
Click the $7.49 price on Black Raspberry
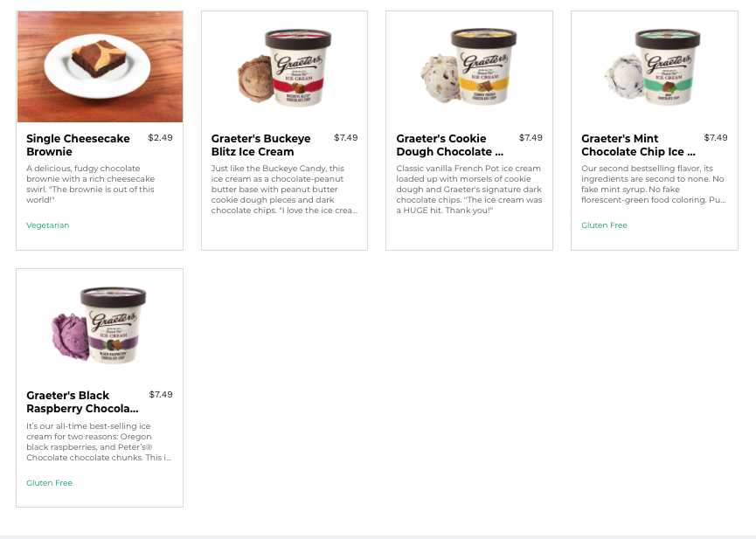click(x=161, y=395)
